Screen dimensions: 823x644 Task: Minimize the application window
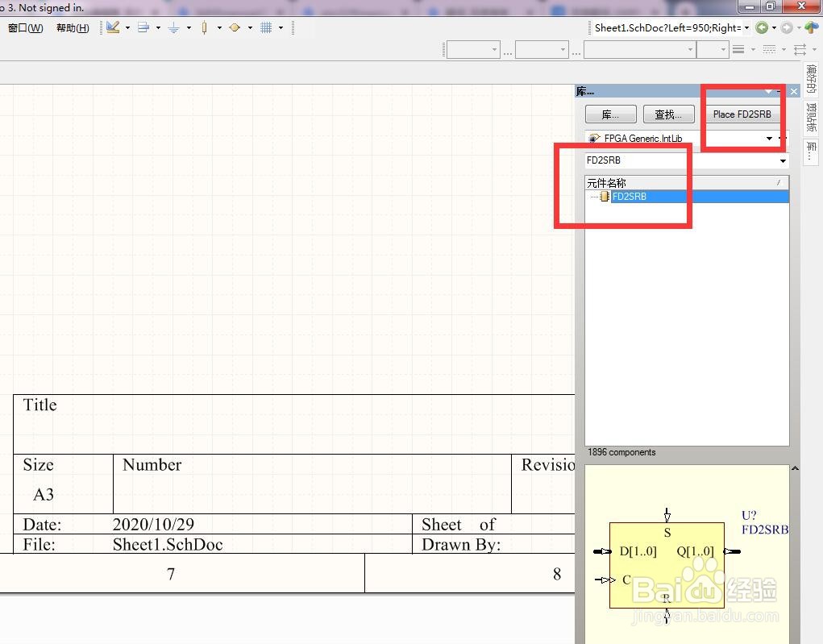pyautogui.click(x=749, y=6)
